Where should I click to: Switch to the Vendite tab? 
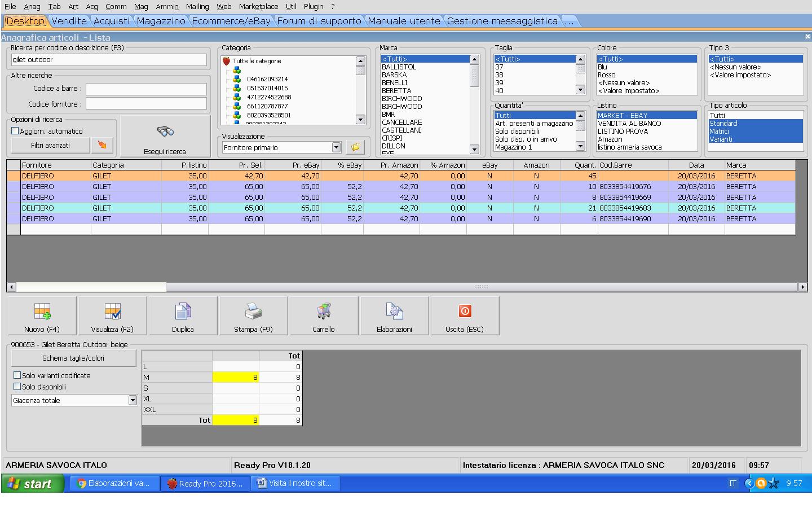click(69, 21)
